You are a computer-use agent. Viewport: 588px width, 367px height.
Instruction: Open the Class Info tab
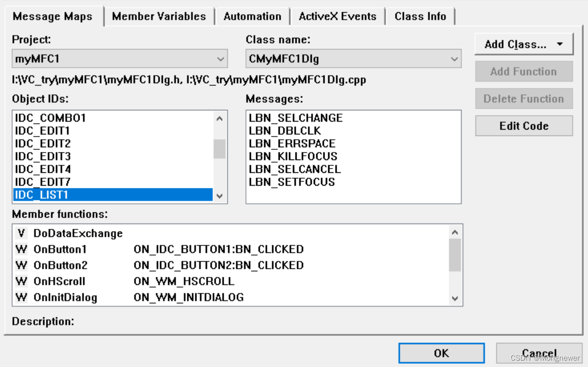pos(420,16)
